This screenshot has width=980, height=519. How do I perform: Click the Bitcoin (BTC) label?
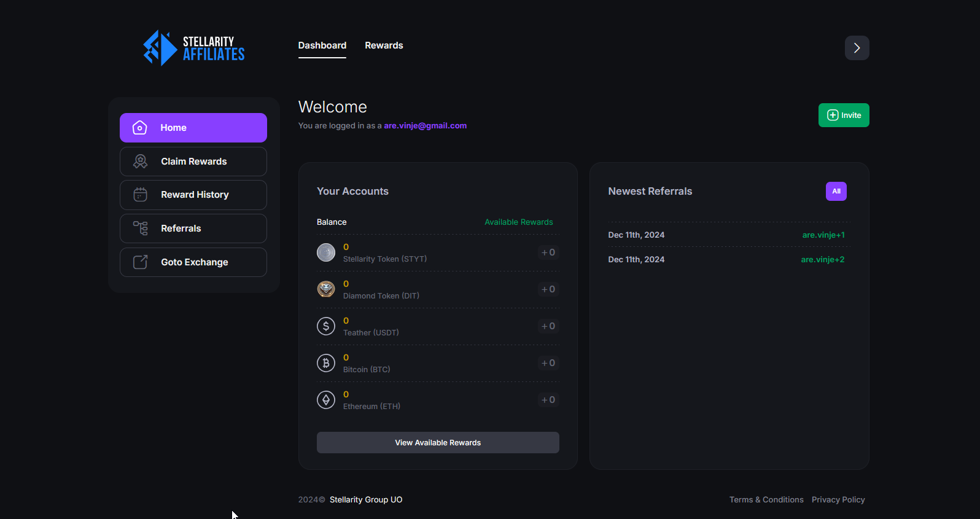(x=367, y=370)
